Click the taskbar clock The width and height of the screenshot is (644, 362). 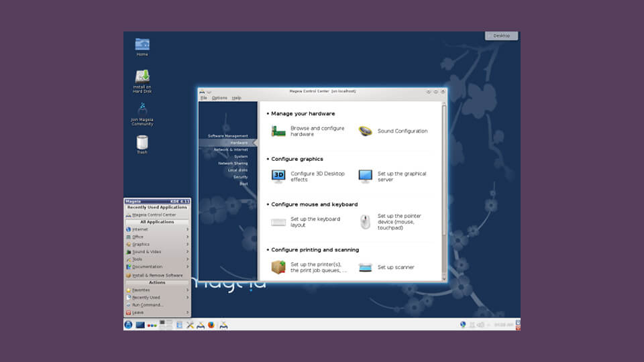504,324
